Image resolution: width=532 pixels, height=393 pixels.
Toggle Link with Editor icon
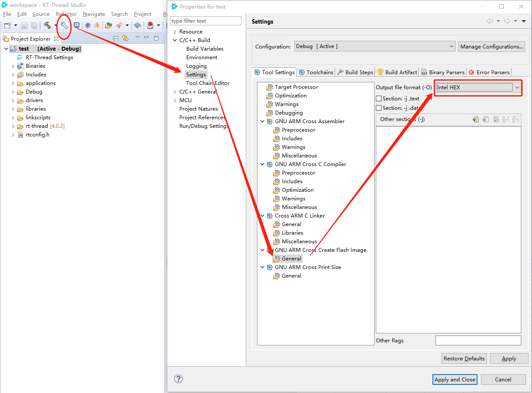(125, 38)
